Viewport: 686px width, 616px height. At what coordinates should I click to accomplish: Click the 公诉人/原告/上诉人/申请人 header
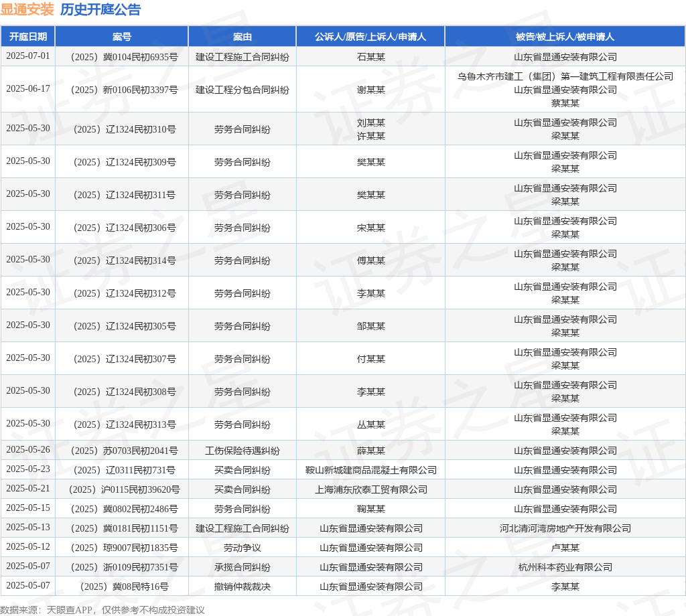point(370,37)
